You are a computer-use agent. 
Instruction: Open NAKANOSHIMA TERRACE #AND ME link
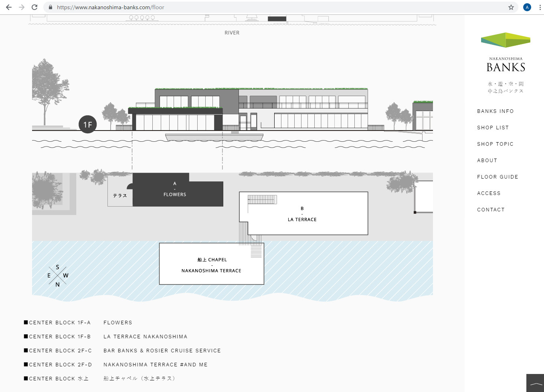[x=156, y=365]
